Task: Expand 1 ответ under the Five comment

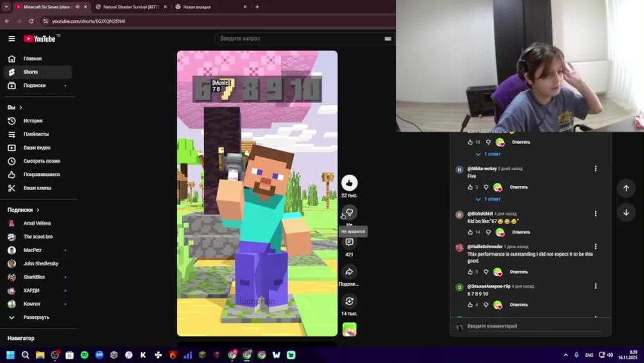Action: click(x=488, y=199)
